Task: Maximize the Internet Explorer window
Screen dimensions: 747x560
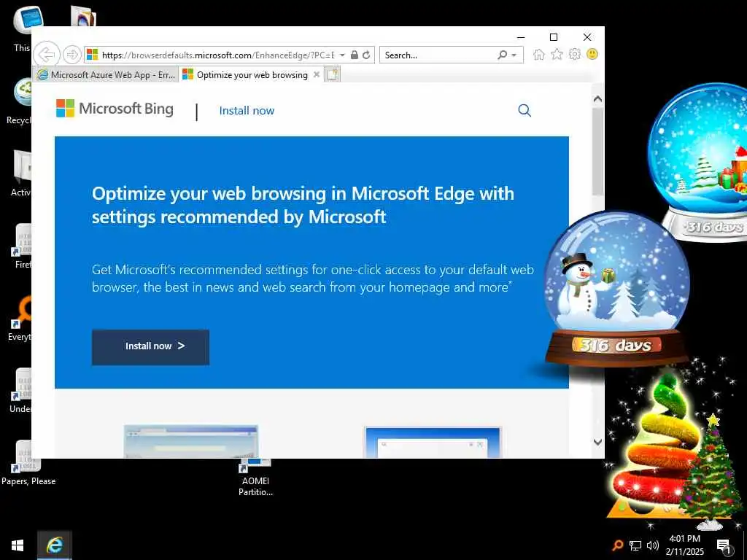Action: pos(554,37)
